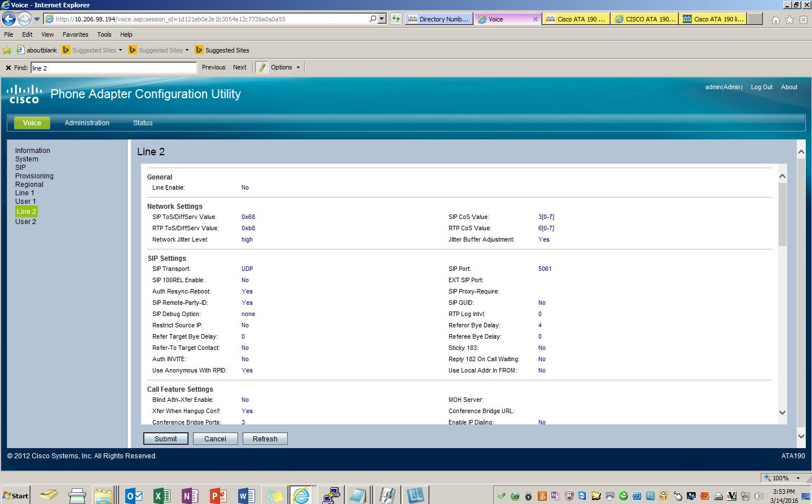Click the Add to Favorites bar star icon
The height and width of the screenshot is (504, 812).
(x=7, y=50)
